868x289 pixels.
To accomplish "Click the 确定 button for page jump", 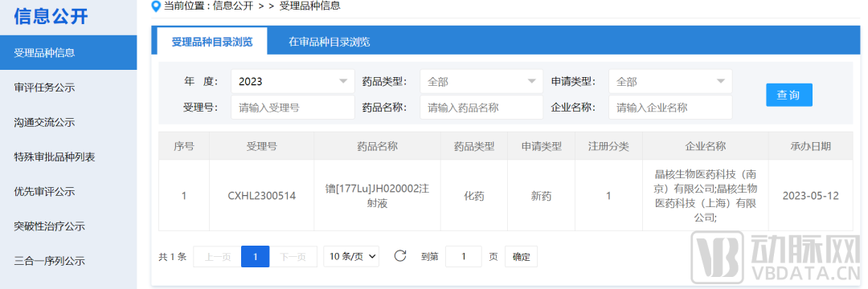I will [x=521, y=256].
